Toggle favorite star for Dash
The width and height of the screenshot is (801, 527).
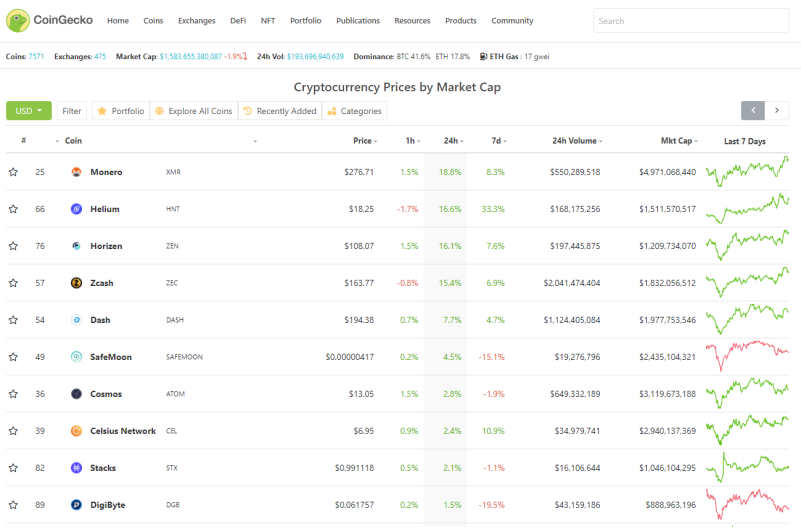point(13,320)
